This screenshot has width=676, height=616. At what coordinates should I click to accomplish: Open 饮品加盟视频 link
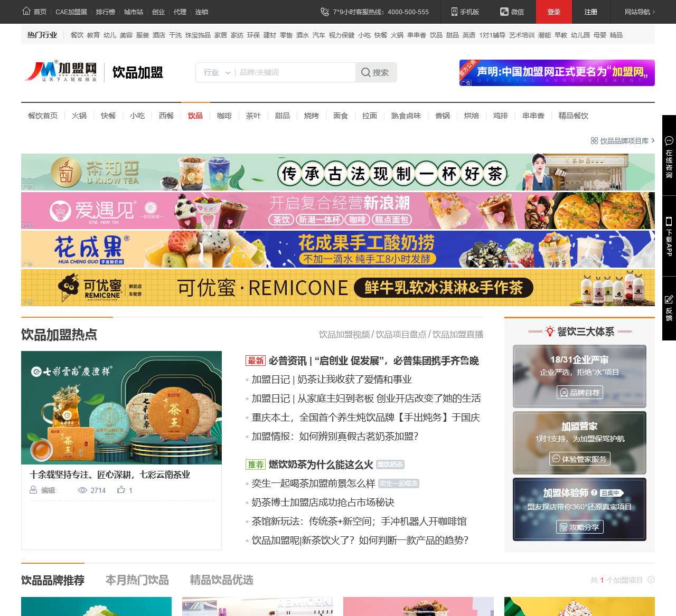click(x=344, y=334)
